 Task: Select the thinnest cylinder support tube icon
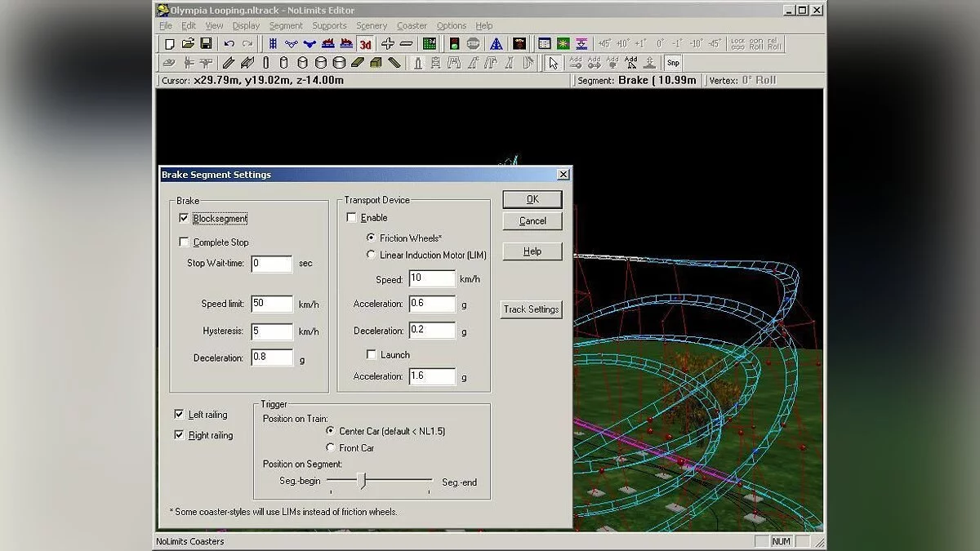point(266,63)
